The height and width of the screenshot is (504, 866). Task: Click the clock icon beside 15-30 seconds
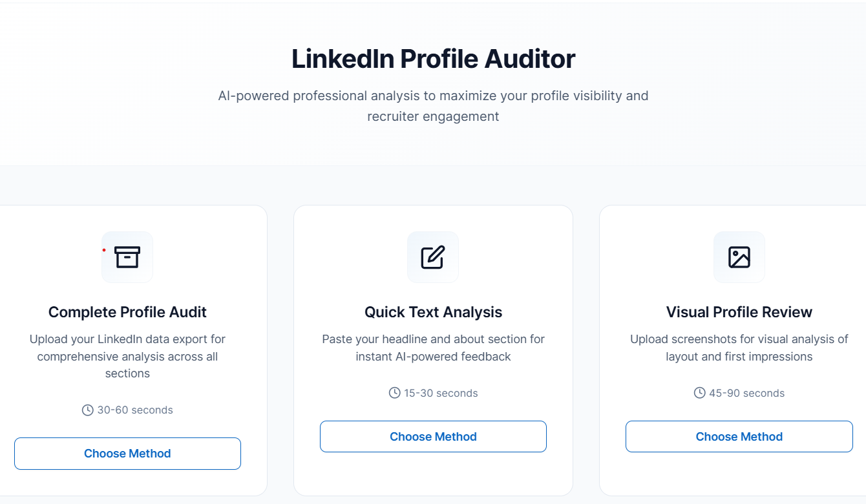[x=394, y=393]
